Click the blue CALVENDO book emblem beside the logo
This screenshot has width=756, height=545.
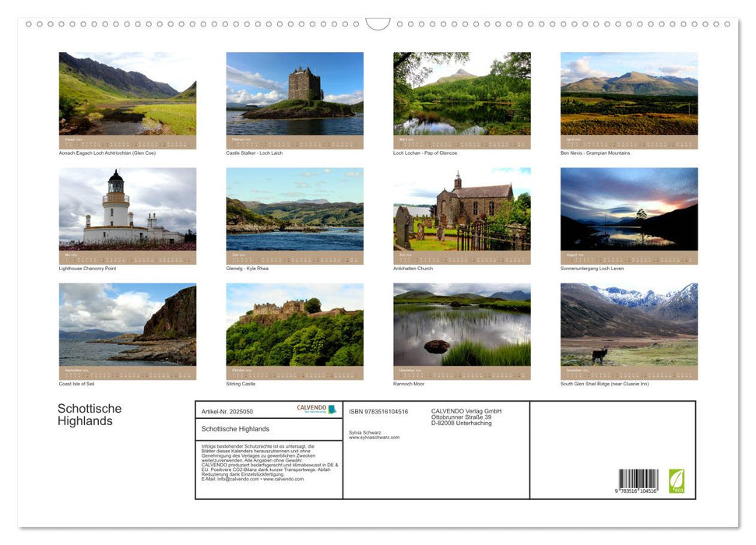pos(332,408)
